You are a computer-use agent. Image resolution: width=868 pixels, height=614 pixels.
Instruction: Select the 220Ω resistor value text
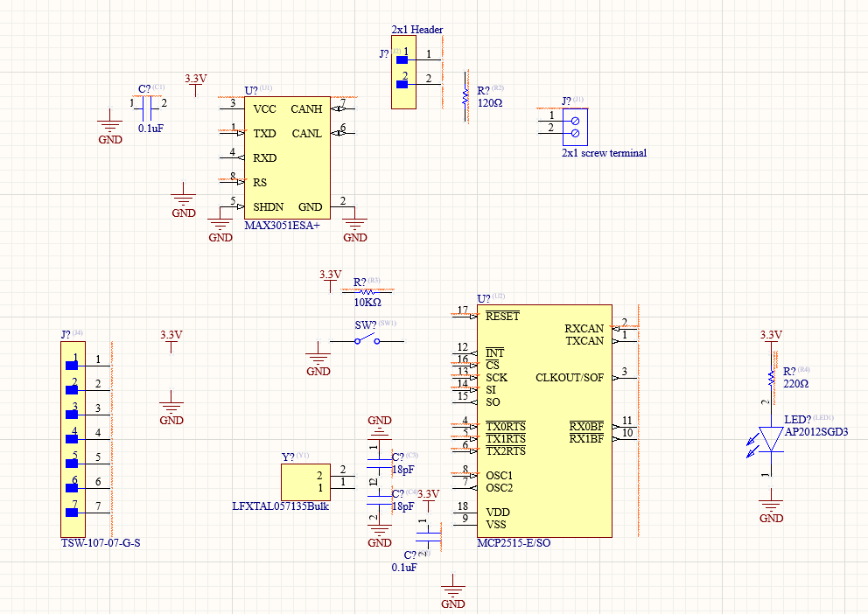click(x=796, y=384)
